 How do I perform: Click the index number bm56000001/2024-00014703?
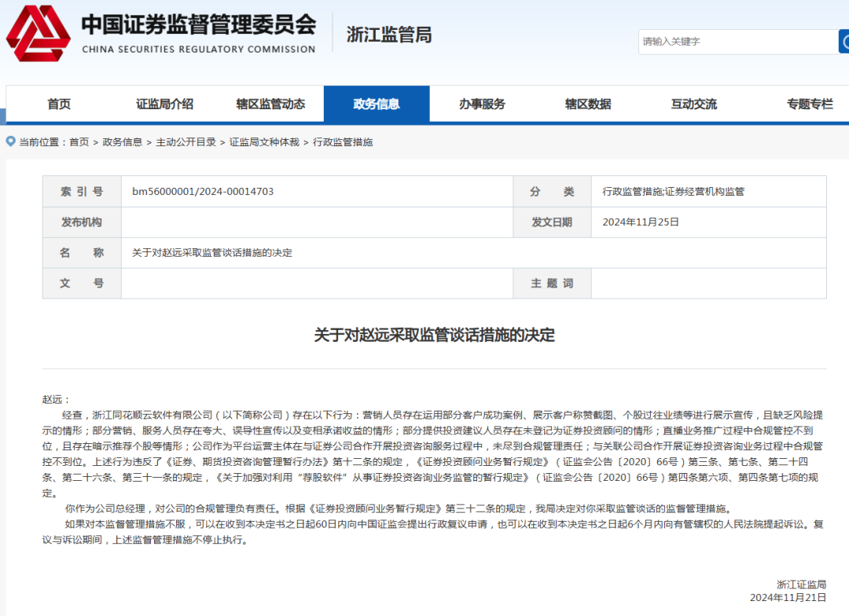(203, 192)
